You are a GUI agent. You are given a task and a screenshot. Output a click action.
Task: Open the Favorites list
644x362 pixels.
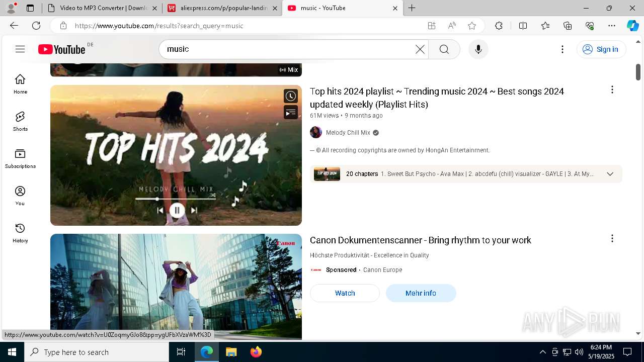545,26
